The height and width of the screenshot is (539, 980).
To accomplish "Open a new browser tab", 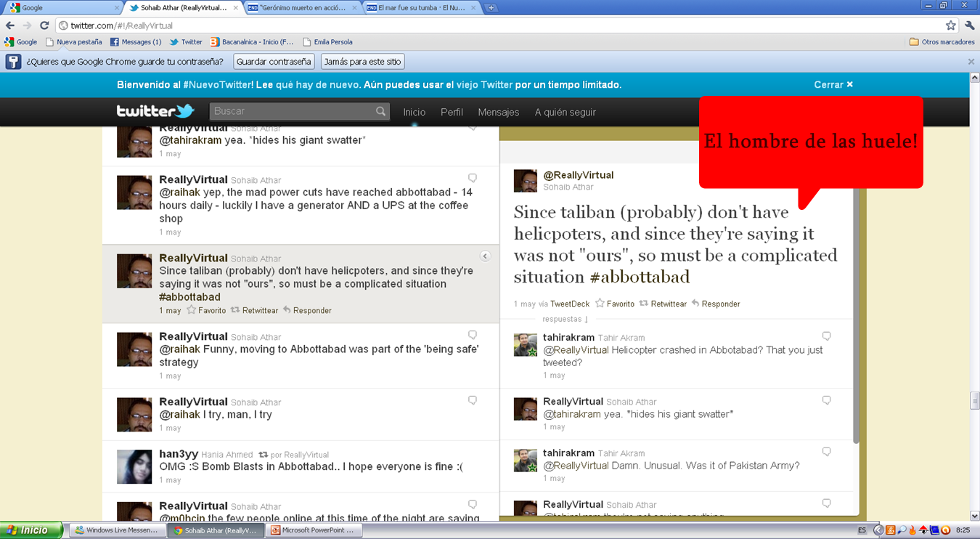I will pyautogui.click(x=491, y=7).
